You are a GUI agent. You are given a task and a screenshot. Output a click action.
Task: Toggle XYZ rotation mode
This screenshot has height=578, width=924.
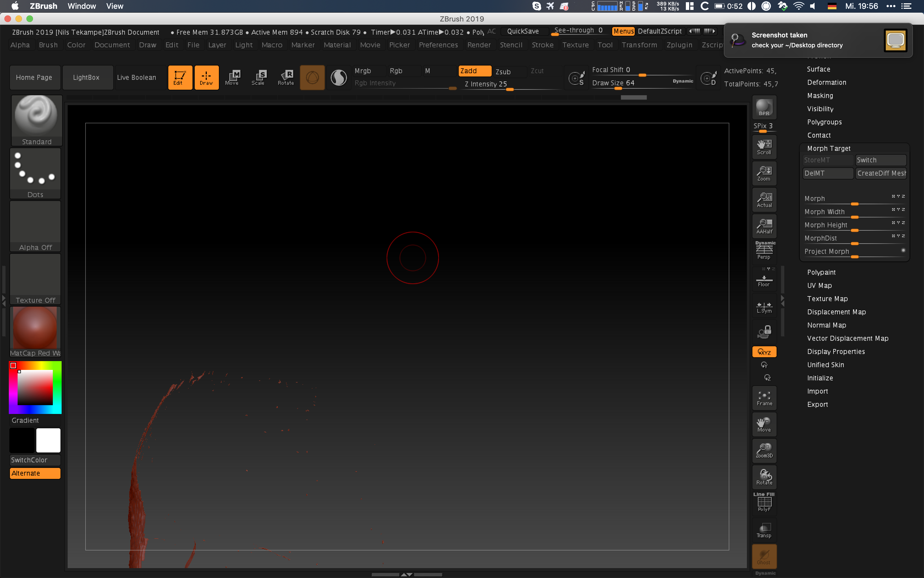pyautogui.click(x=765, y=352)
